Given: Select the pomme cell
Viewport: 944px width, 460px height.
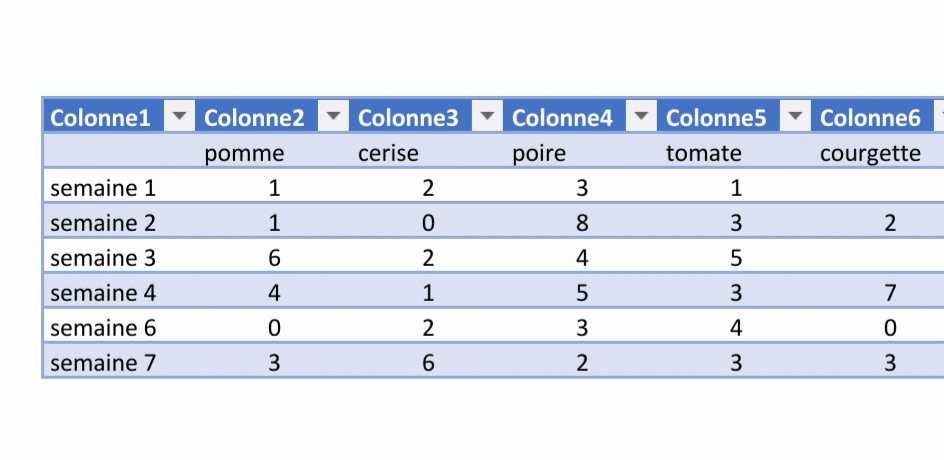Looking at the screenshot, I should coord(244,153).
